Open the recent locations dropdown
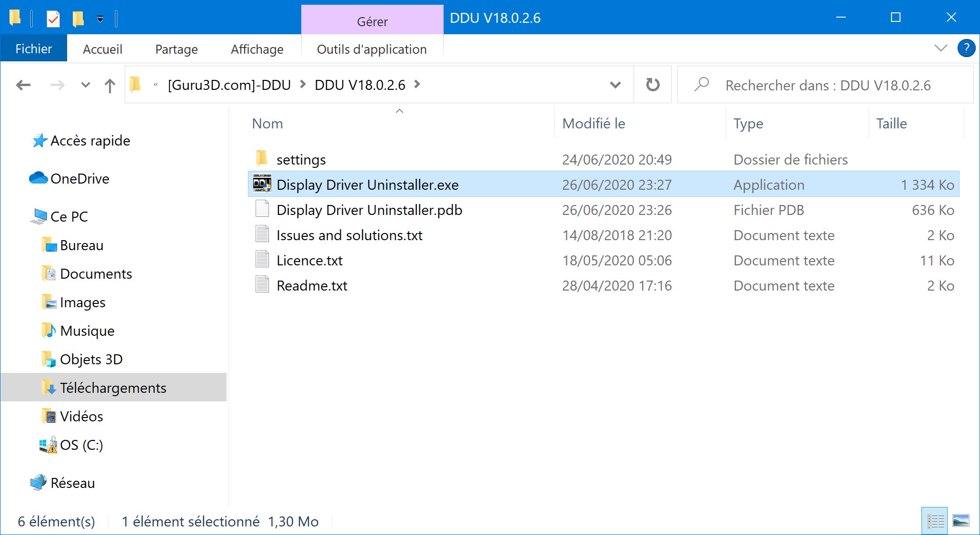 coord(86,85)
